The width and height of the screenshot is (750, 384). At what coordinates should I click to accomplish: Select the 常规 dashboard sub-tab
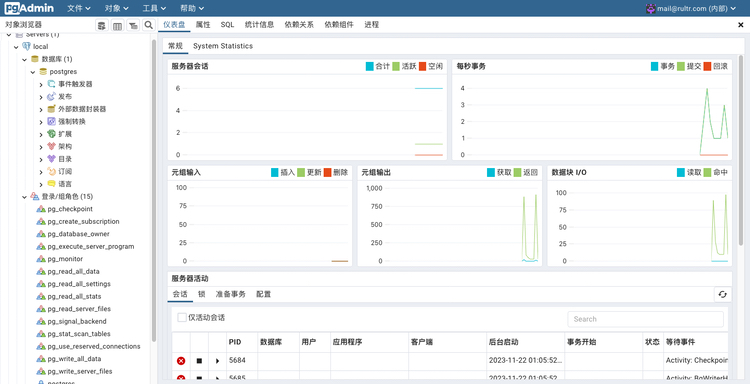(175, 46)
